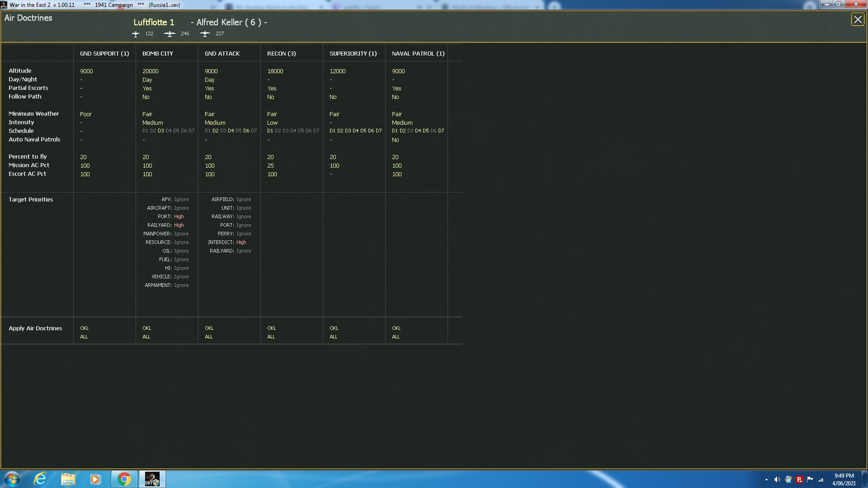This screenshot has height=488, width=868.
Task: Toggle D4 in the Gnd Attack schedule
Action: pos(231,131)
